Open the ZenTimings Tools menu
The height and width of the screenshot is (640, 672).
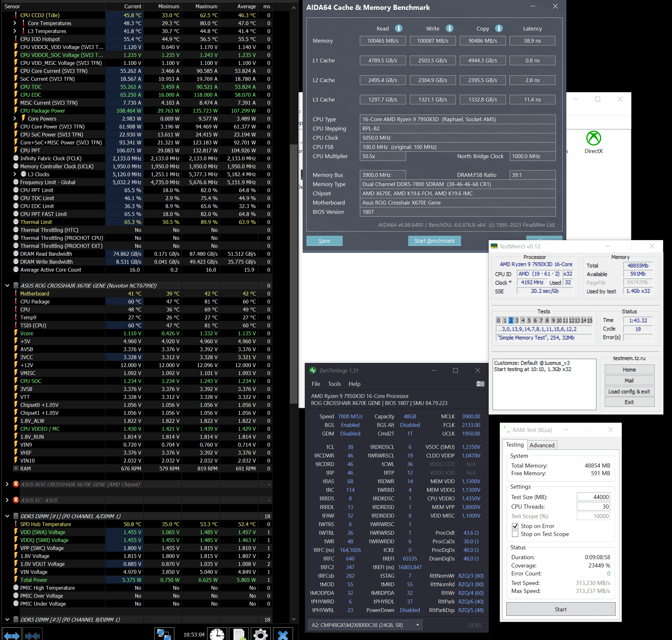coord(334,384)
